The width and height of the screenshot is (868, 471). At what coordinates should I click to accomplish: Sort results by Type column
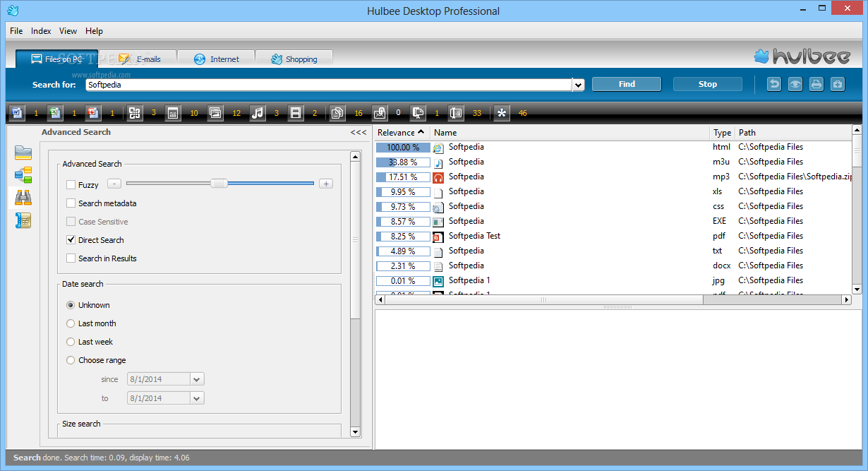722,133
